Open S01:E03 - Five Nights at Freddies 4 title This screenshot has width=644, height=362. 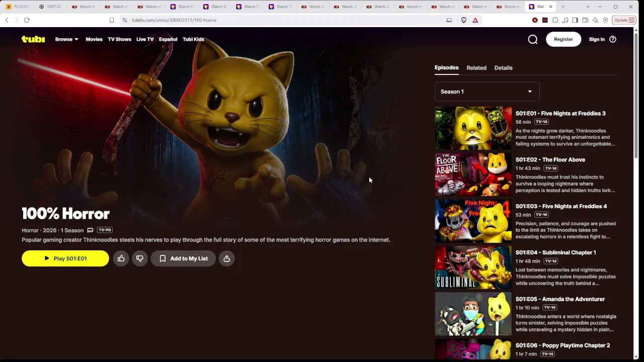[561, 206]
